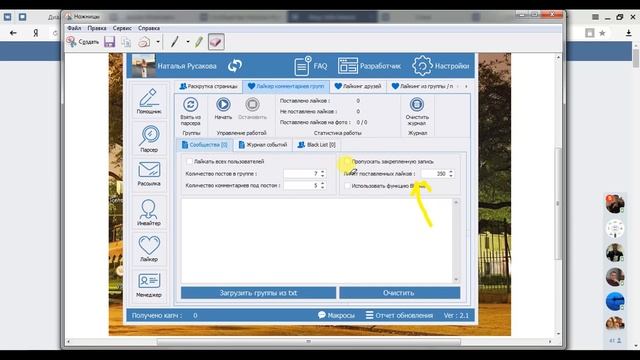Enable Лайкать всех пользователей checkbox
The height and width of the screenshot is (360, 640).
pos(189,161)
